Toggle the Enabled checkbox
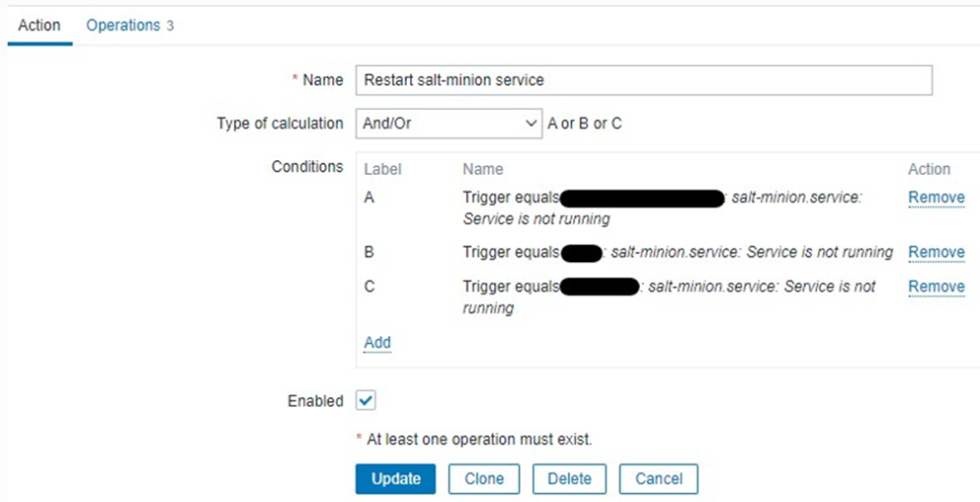Viewport: 980px width, 502px height. [366, 401]
